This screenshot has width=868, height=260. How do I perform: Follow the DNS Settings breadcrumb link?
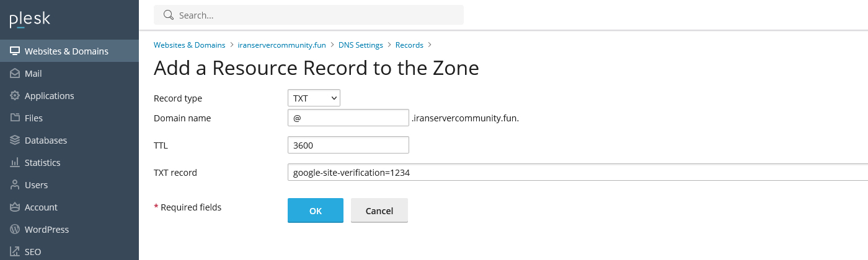point(360,45)
